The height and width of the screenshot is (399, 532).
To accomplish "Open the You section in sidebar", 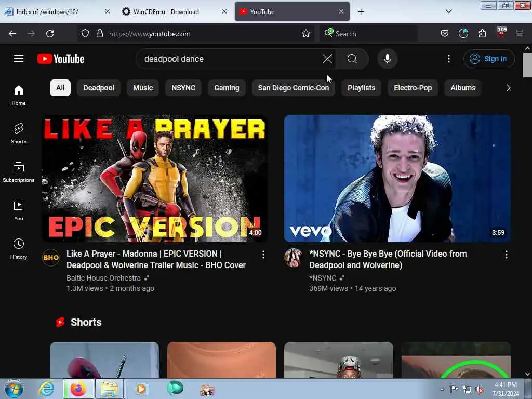I will coord(19,210).
